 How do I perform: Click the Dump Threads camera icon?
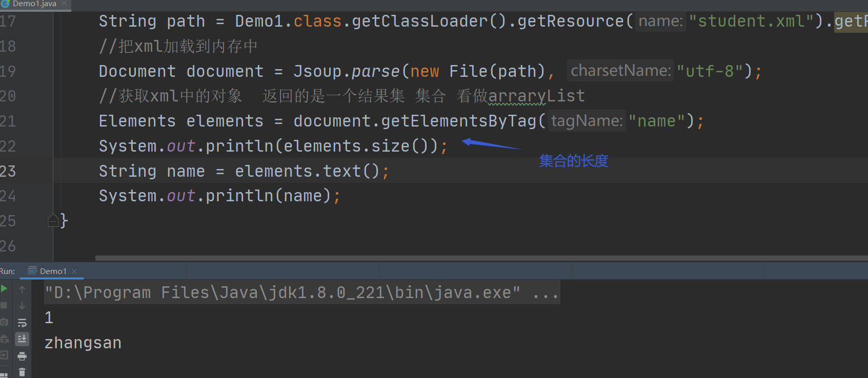pyautogui.click(x=4, y=322)
